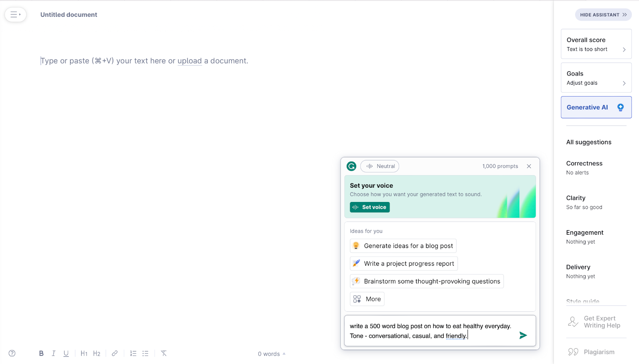The width and height of the screenshot is (639, 364).
Task: Click the lightbulb icon in Generative AI card
Action: tap(621, 107)
